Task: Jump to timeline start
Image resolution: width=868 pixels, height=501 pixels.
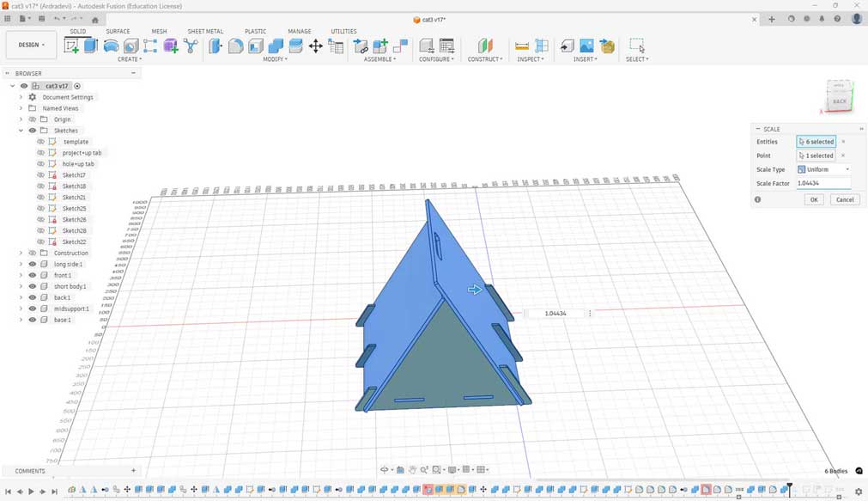Action: [x=9, y=491]
